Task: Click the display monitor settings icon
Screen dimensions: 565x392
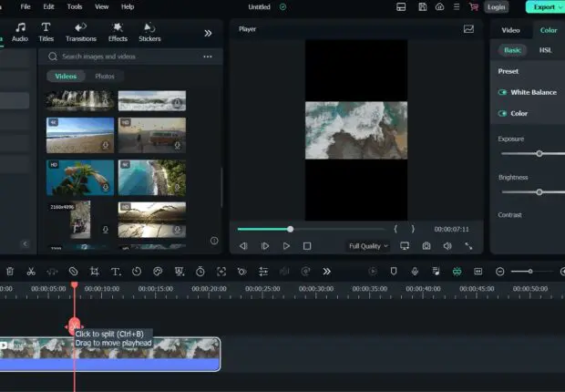Action: click(405, 246)
